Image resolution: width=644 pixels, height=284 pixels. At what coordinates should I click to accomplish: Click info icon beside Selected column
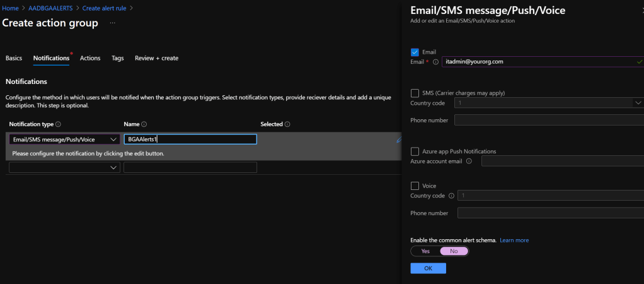point(287,125)
